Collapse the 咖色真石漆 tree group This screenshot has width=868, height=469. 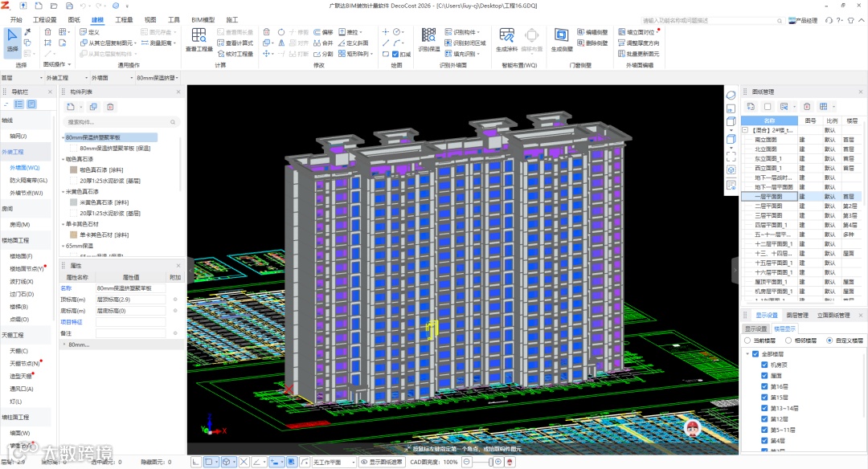tap(63, 159)
